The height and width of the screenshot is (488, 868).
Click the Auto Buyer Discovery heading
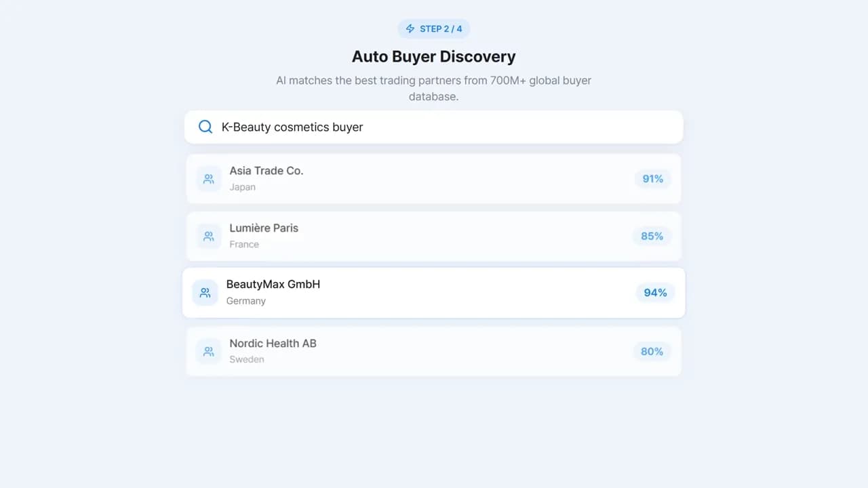(x=434, y=57)
